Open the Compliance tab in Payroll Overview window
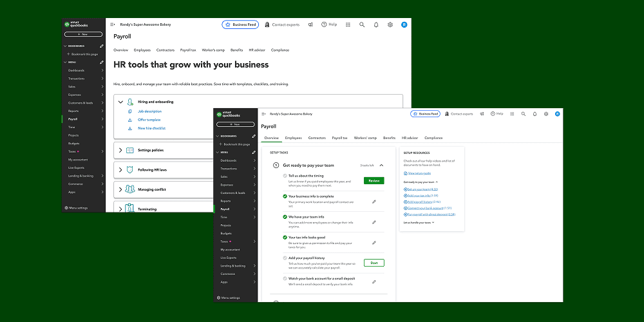The width and height of the screenshot is (644, 322). click(x=433, y=138)
